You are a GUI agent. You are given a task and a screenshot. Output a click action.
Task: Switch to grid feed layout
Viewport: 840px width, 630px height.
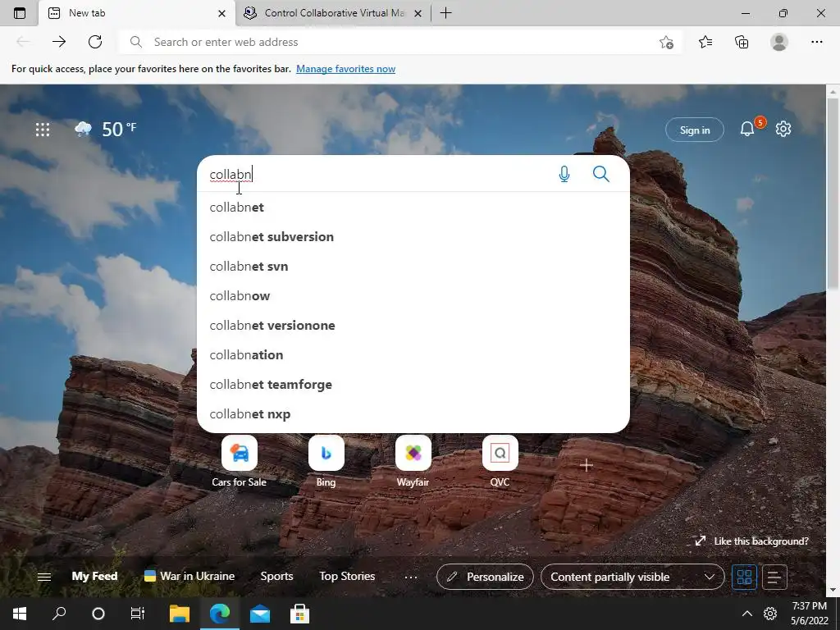744,577
